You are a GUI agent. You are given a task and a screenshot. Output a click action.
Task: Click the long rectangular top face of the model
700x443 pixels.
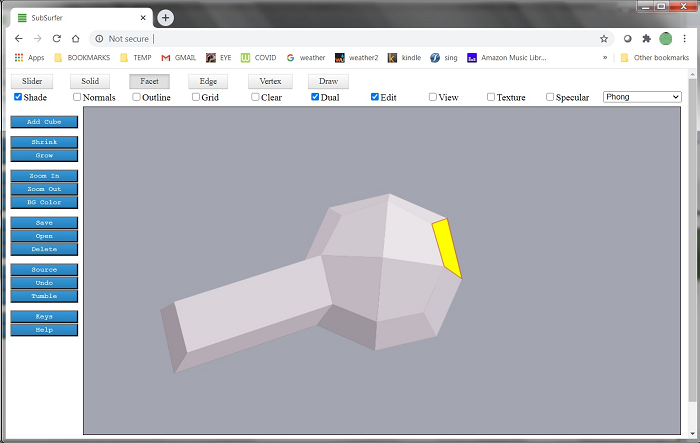(254, 304)
